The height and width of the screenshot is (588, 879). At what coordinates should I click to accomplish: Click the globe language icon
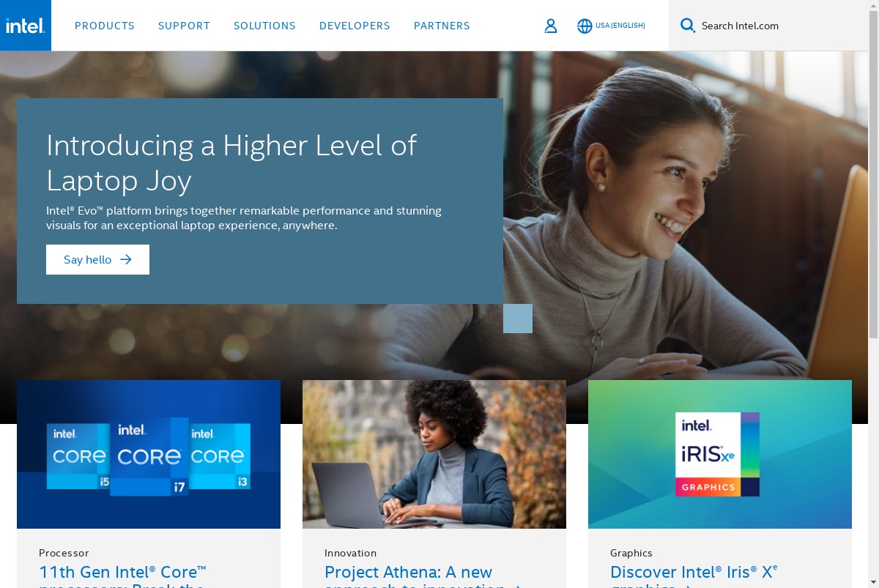pos(585,26)
